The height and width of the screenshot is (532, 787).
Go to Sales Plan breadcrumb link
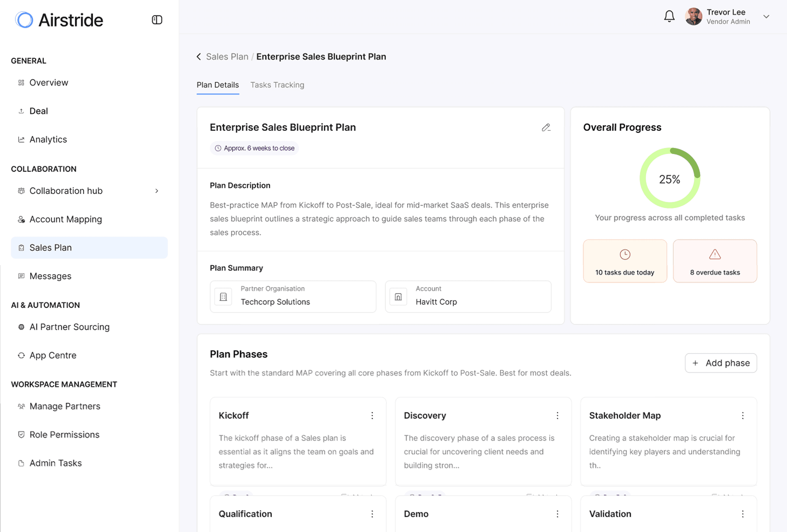(x=227, y=56)
